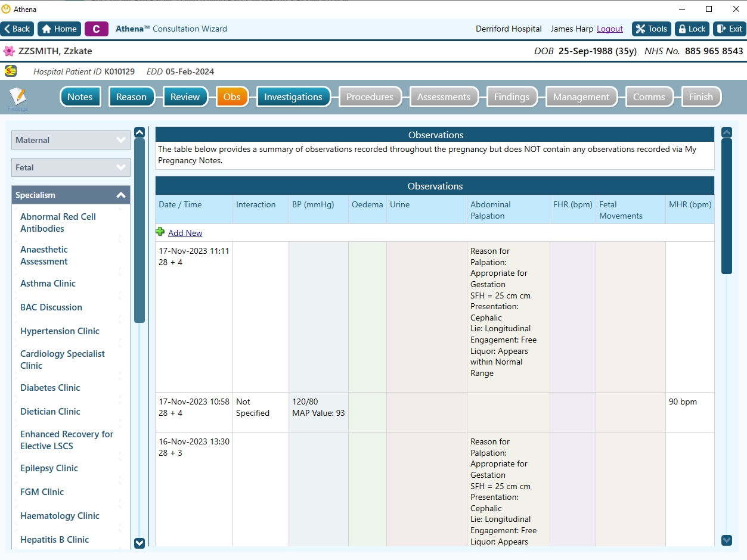
Task: Select Dietician Clinic
Action: [50, 412]
